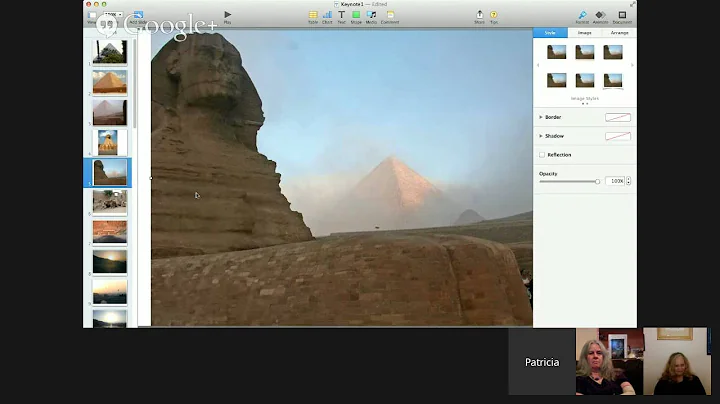The height and width of the screenshot is (404, 720).
Task: Click the Play slideshow button
Action: point(227,17)
